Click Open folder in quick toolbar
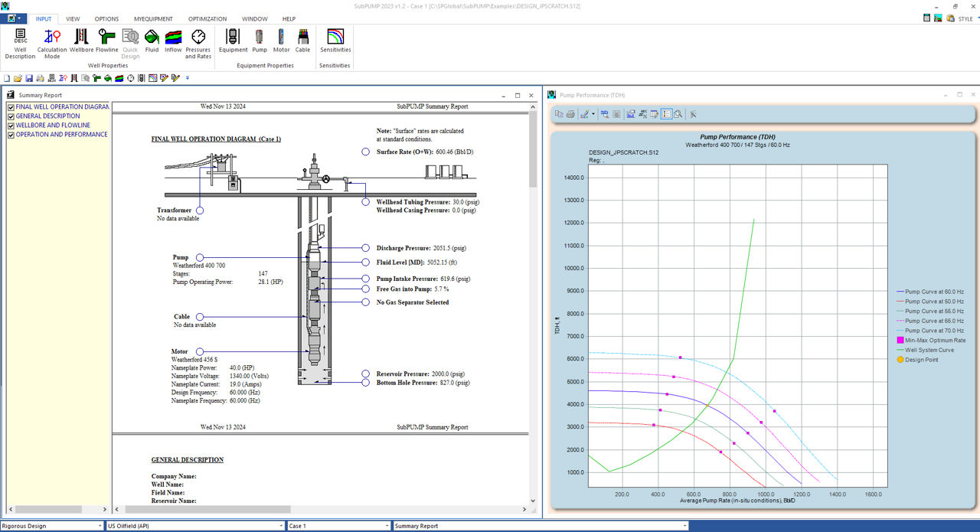The image size is (980, 532). click(18, 78)
